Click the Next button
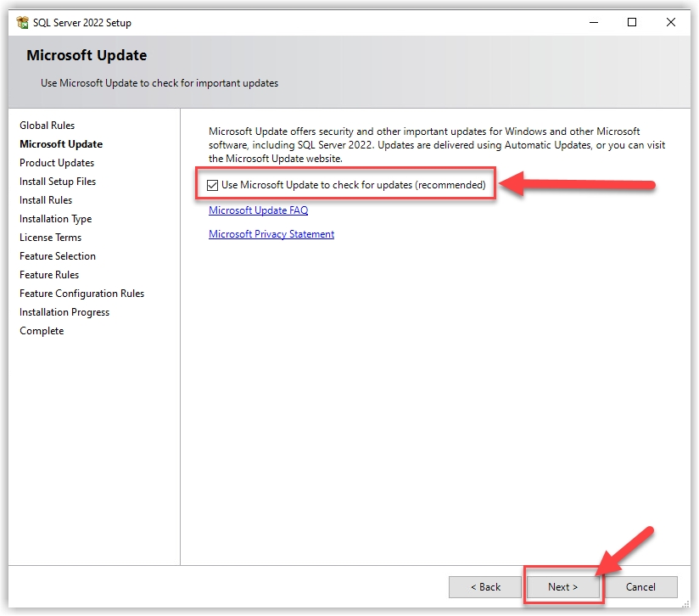The image size is (699, 616). 562,586
